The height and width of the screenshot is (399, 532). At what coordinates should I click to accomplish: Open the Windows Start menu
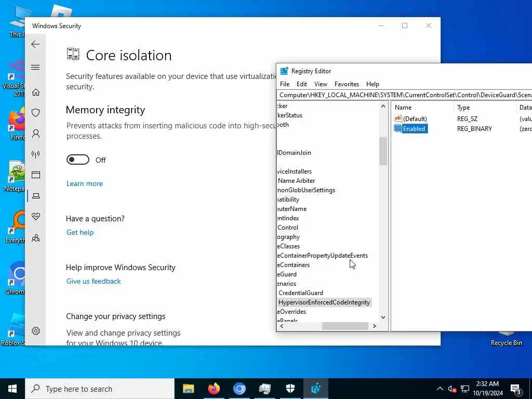[x=12, y=389]
